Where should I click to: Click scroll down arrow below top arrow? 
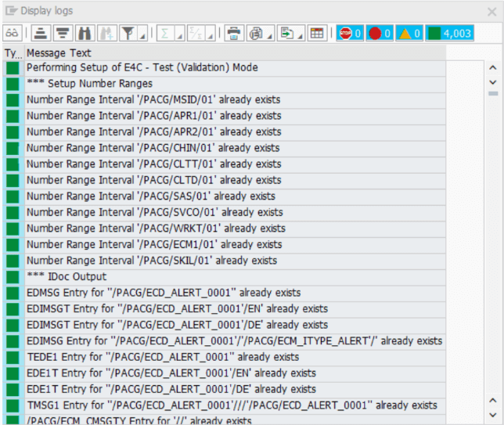(493, 82)
